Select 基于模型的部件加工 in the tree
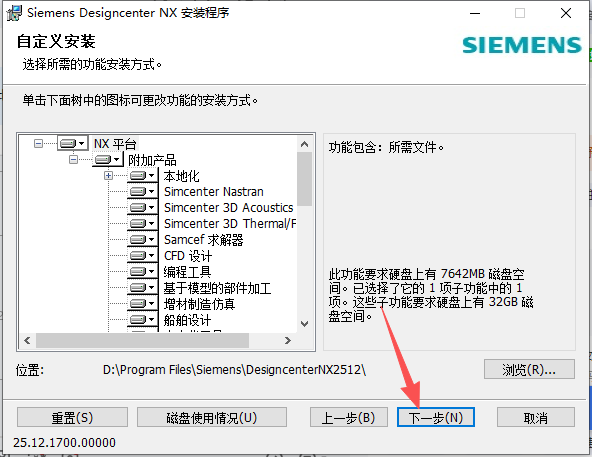The image size is (592, 457). coord(217,288)
